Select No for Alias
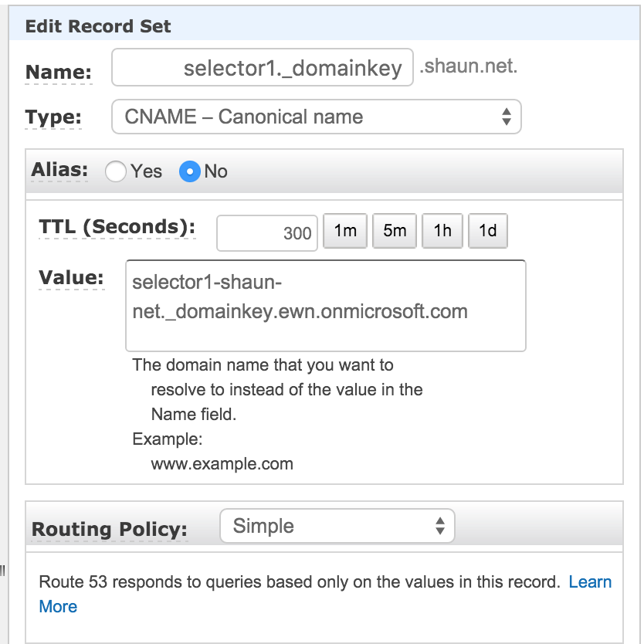Screen dimensions: 644x644 (190, 171)
